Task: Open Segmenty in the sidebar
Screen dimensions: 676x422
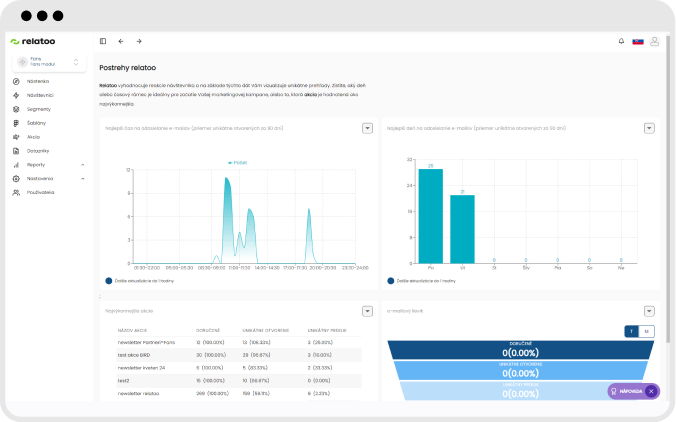Action: [39, 109]
